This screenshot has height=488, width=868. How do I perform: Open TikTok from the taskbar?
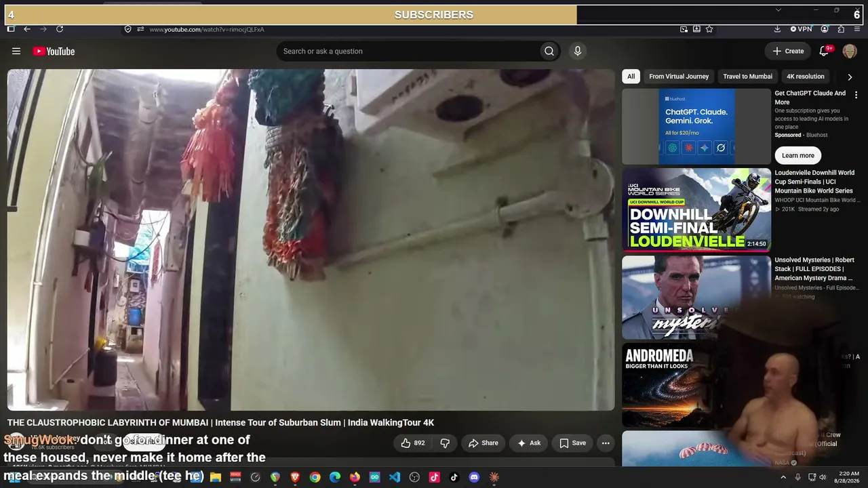(454, 477)
